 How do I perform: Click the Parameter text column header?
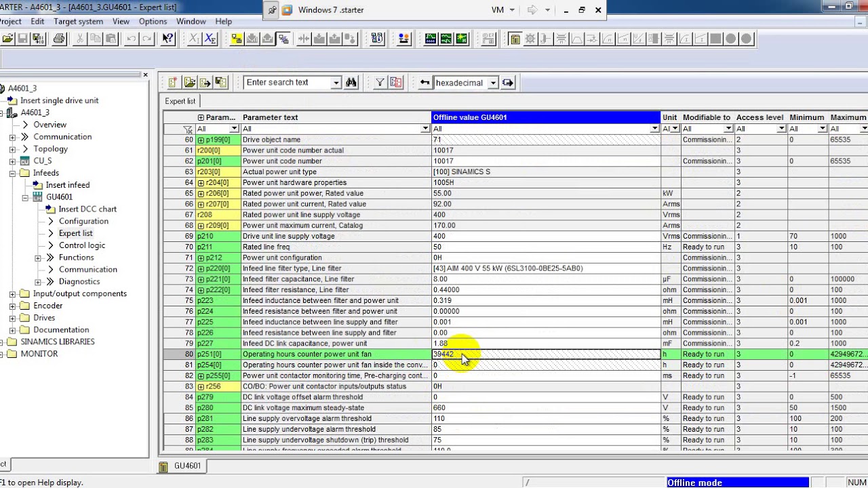click(336, 117)
